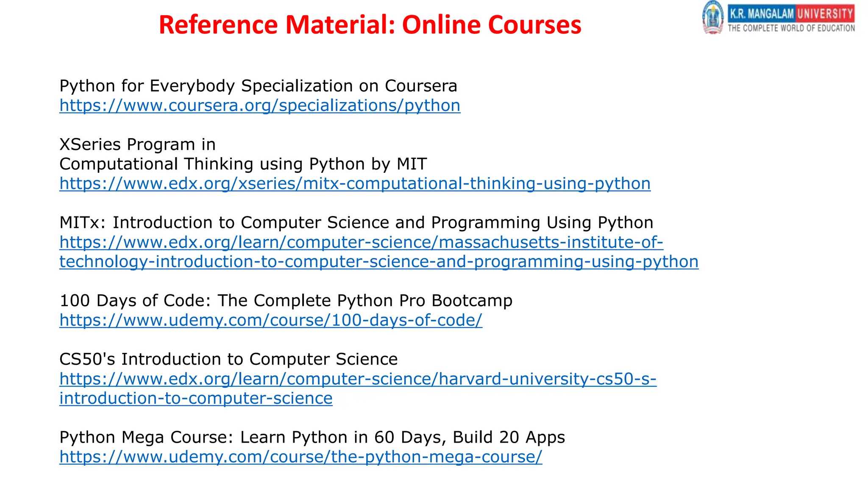Screen dimensions: 868x488
Task: Click the Computational Thinking using Python by MIT line
Action: click(243, 164)
